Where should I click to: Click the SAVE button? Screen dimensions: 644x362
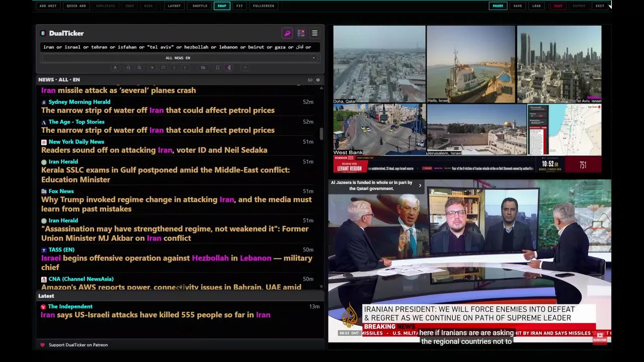tap(518, 6)
